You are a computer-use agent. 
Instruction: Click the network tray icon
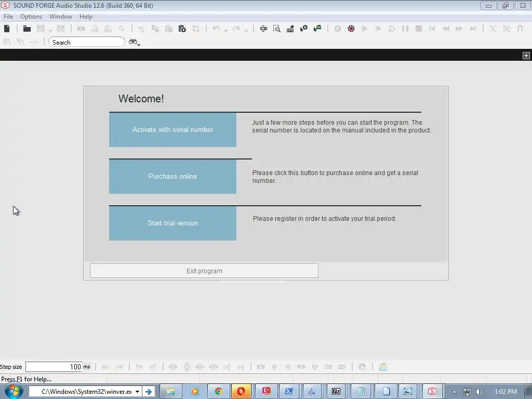pos(467,392)
